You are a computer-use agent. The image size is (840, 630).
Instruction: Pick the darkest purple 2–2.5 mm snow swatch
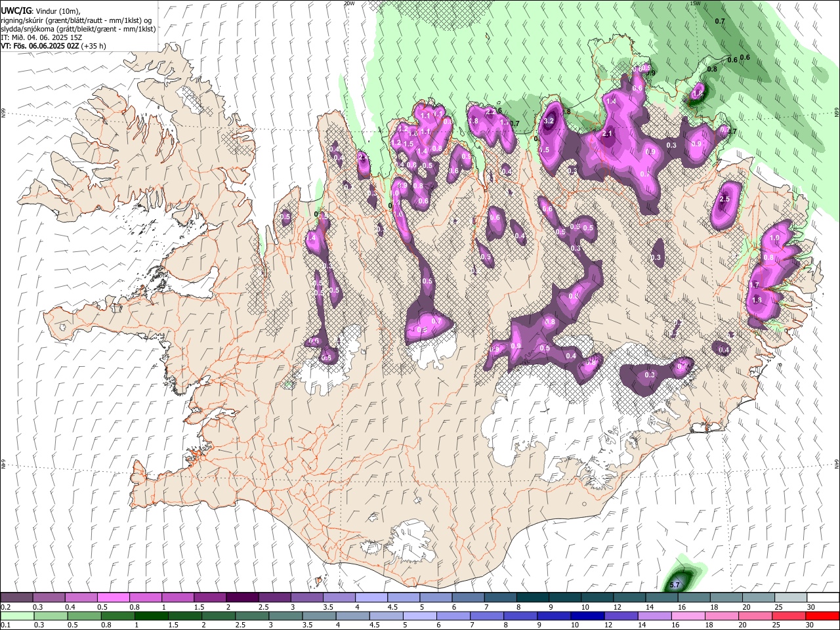tap(242, 598)
